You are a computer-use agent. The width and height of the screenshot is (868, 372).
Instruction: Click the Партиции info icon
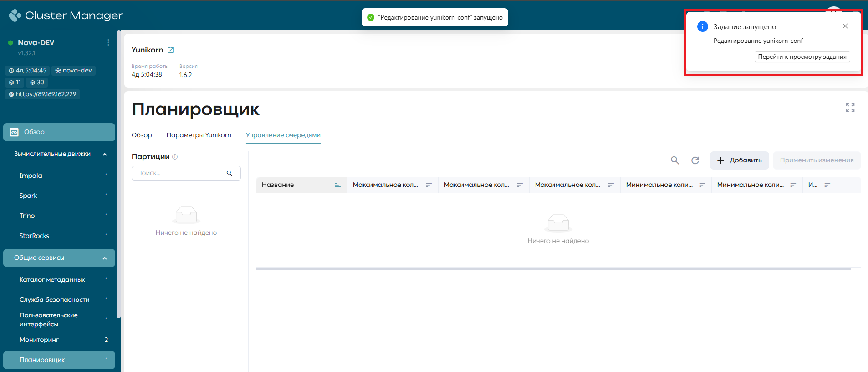pyautogui.click(x=175, y=157)
